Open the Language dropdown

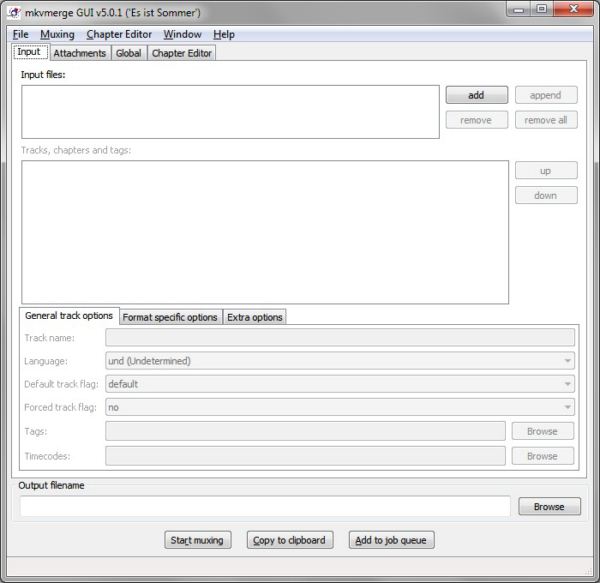[x=340, y=361]
